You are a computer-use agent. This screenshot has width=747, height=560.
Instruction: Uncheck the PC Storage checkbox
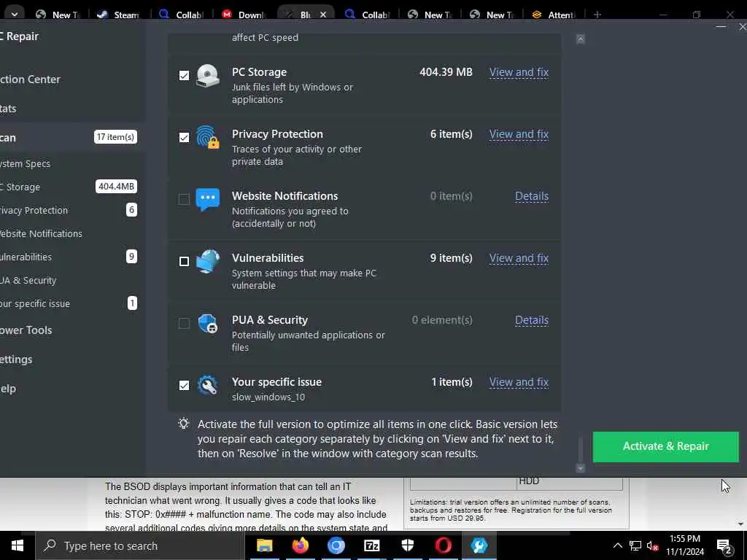tap(184, 75)
